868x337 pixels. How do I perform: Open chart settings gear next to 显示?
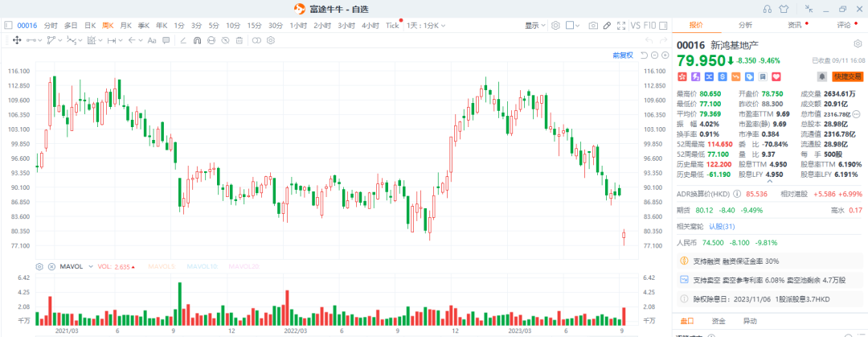556,25
